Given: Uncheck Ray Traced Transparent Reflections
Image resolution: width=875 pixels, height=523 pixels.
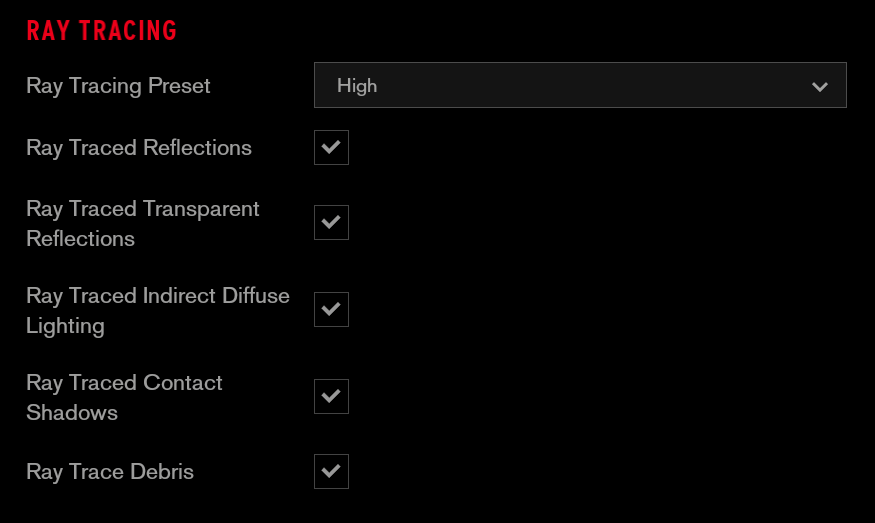Looking at the screenshot, I should coord(331,222).
